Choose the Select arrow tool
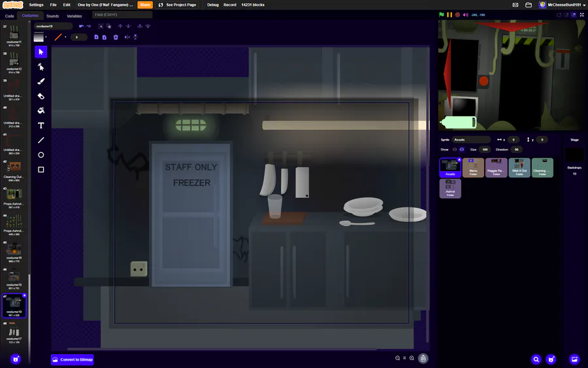This screenshot has width=588, height=368. click(x=41, y=52)
